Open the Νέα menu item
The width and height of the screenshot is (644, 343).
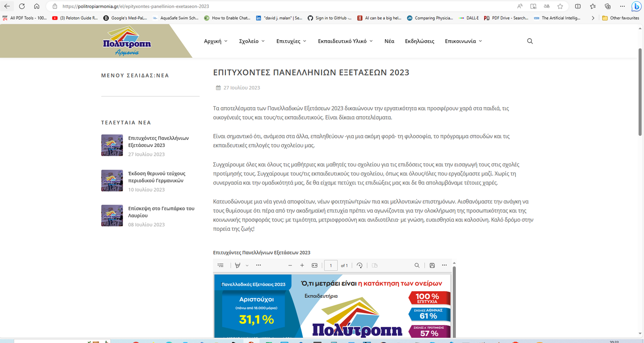pos(389,41)
